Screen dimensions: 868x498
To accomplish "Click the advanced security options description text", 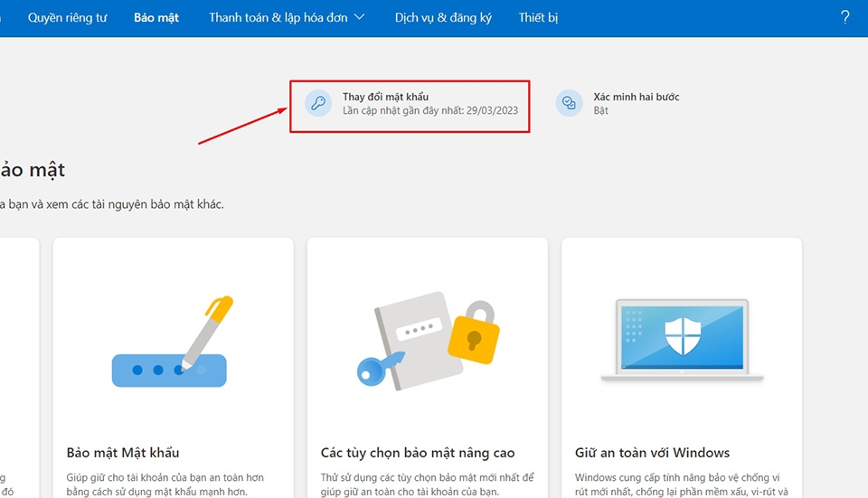I will tap(427, 484).
